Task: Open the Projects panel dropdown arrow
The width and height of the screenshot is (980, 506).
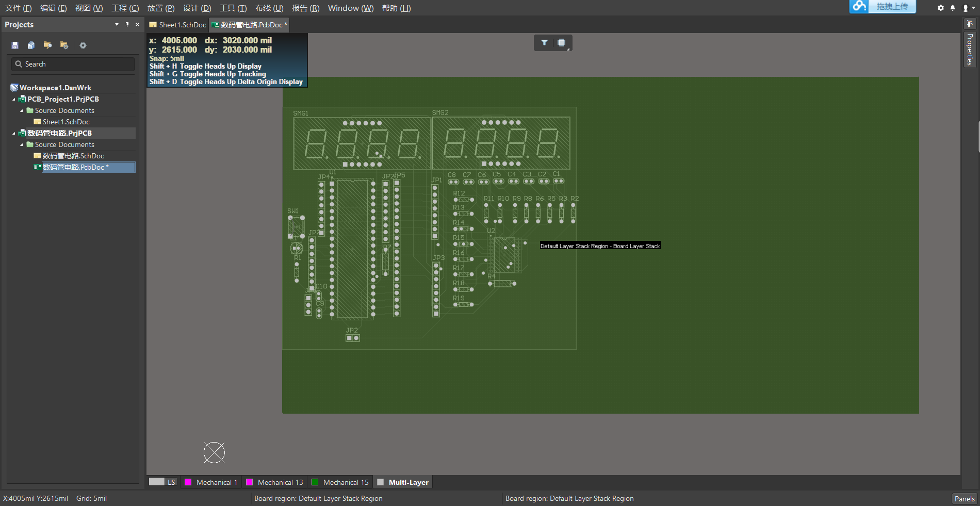Action: (116, 24)
